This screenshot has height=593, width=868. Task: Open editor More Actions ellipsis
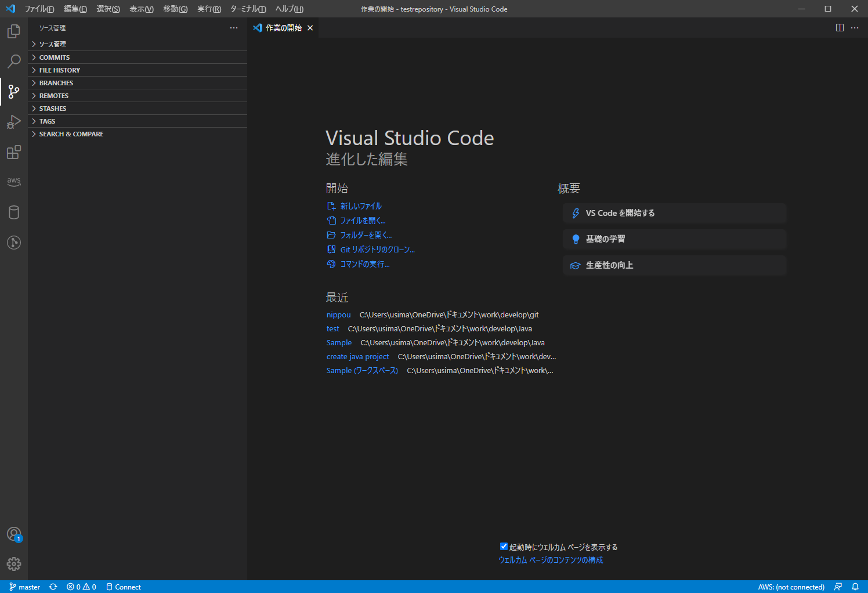coord(855,28)
